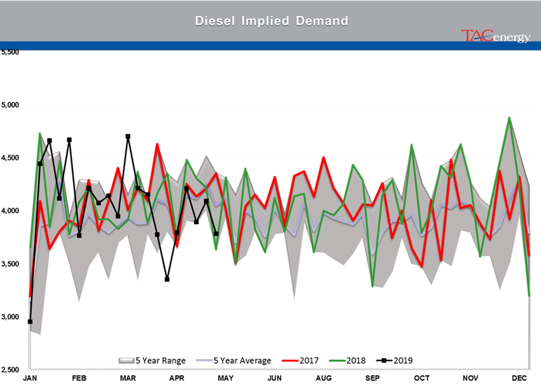Select the 5 Year Range legend entry

click(x=152, y=361)
